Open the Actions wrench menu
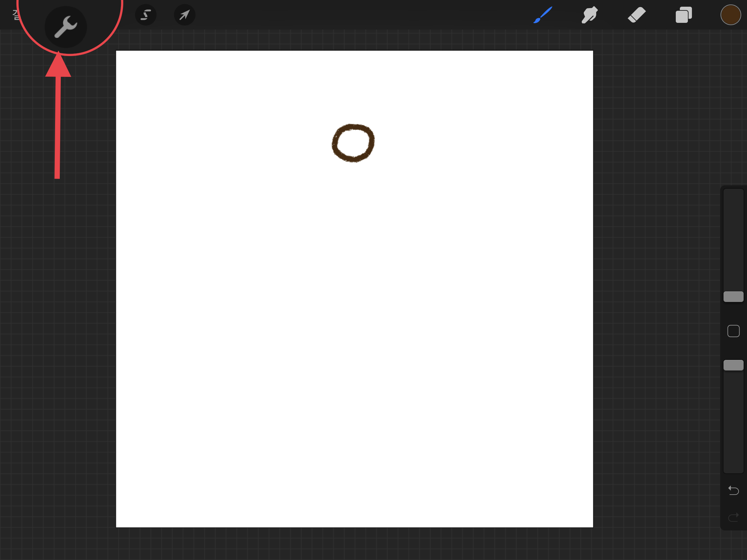The width and height of the screenshot is (747, 560). [66, 27]
